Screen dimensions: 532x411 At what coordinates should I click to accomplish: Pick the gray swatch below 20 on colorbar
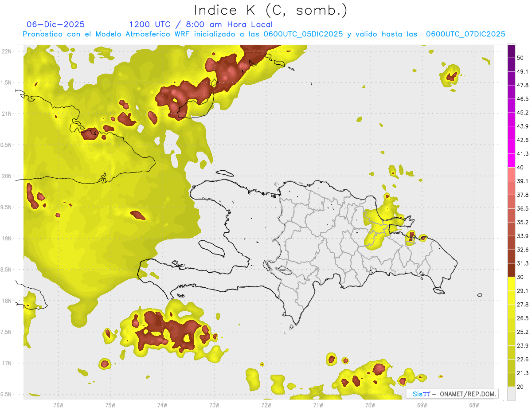tap(511, 394)
